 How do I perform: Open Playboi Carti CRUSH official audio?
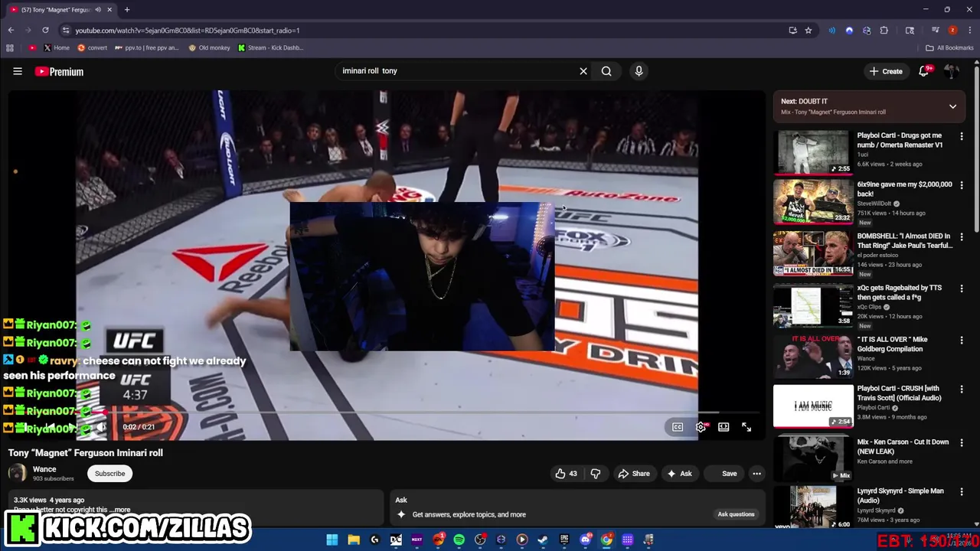tap(813, 406)
